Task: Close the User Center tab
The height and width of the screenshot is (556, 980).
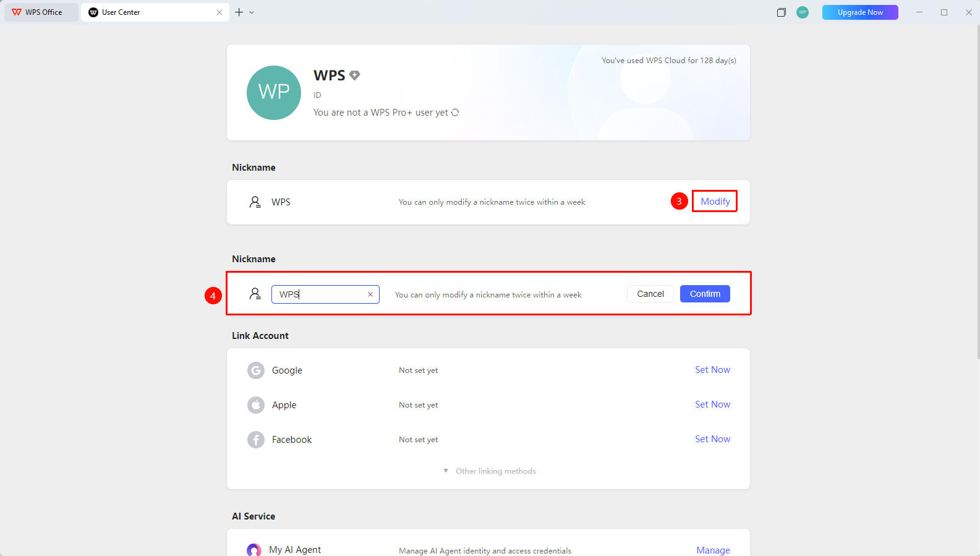Action: (219, 12)
